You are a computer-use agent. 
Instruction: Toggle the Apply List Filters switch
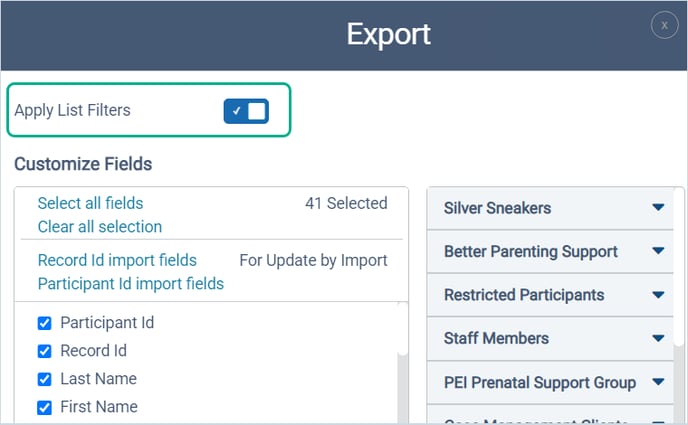(246, 111)
